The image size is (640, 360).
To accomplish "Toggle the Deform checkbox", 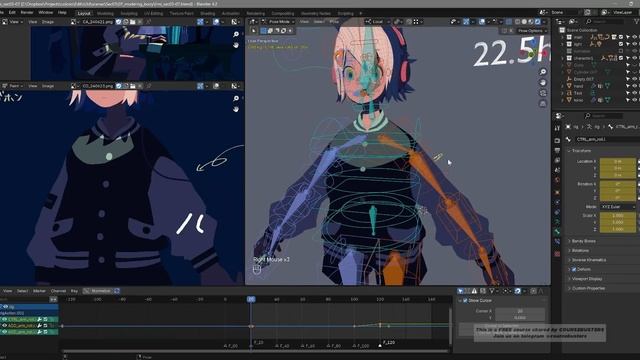I will [573, 269].
